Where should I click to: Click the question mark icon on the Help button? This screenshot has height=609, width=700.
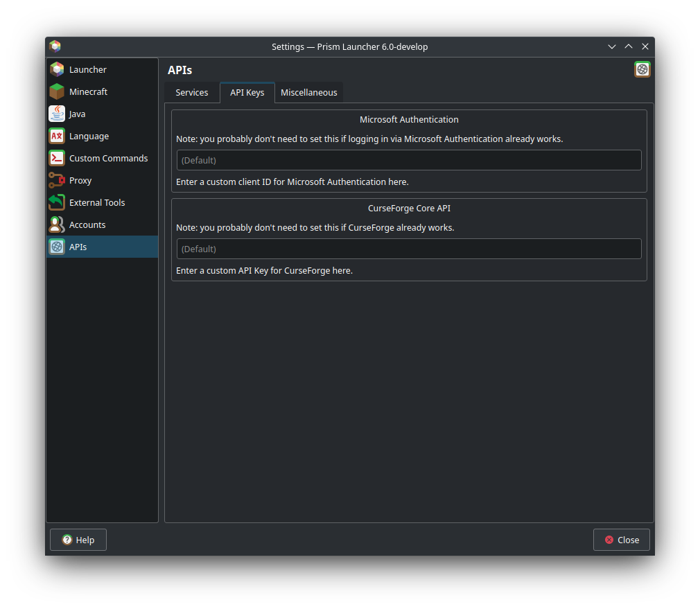tap(67, 540)
